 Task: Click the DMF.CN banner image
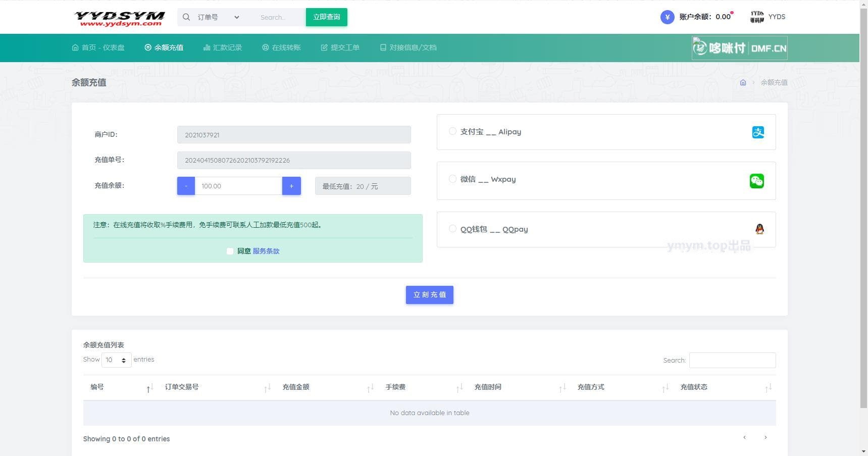point(739,48)
